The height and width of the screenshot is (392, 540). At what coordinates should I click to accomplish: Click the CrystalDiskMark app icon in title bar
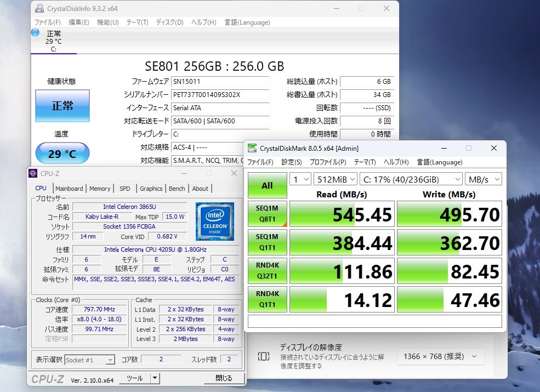(252, 148)
